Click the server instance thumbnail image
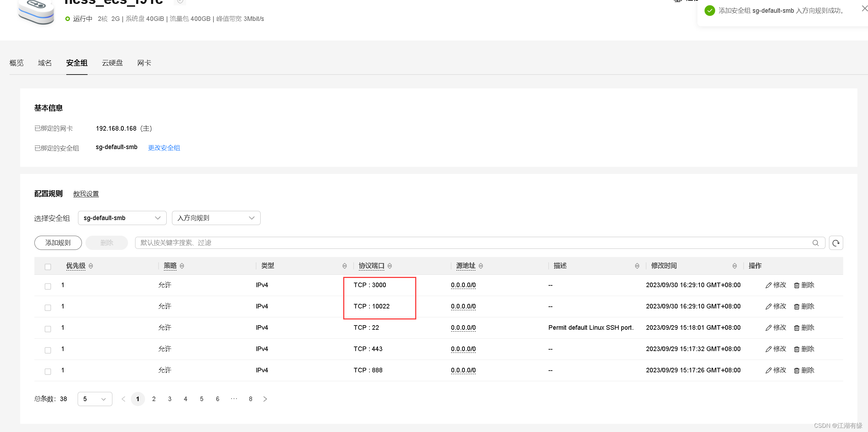The width and height of the screenshot is (868, 432). (36, 12)
